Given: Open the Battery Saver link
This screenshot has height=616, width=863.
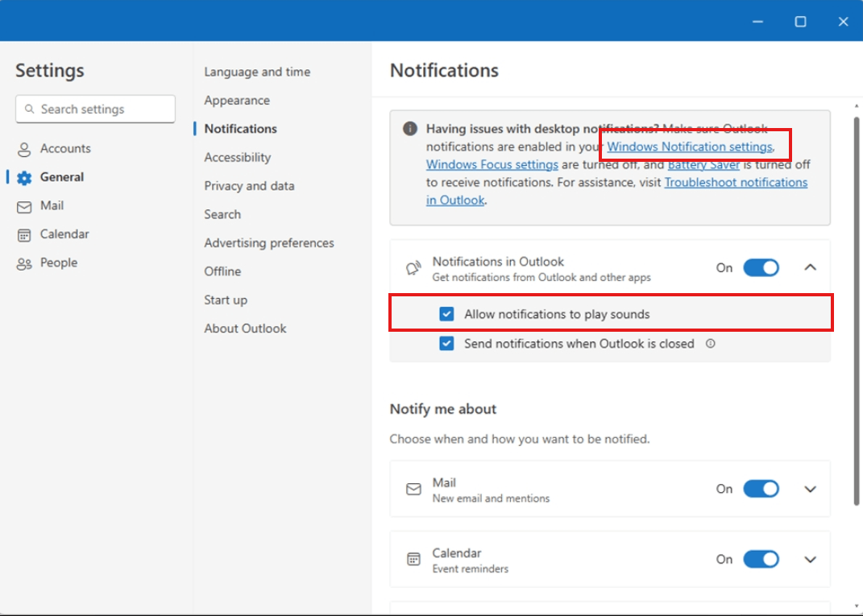Looking at the screenshot, I should pyautogui.click(x=703, y=164).
